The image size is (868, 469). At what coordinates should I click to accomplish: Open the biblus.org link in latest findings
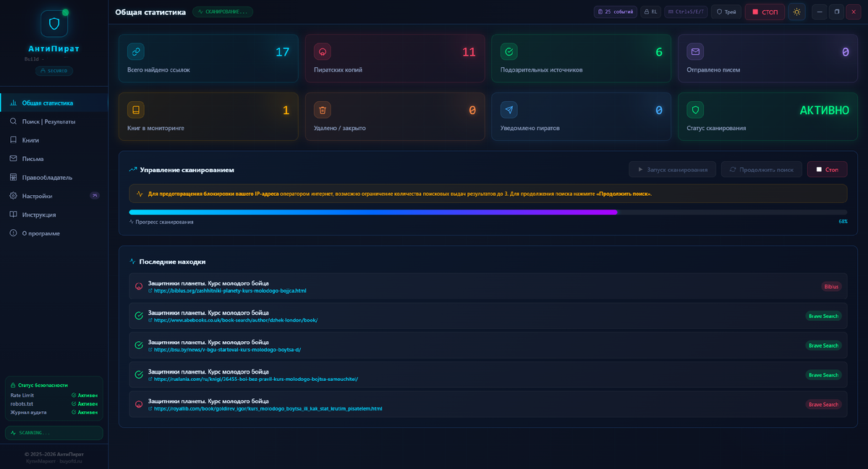230,291
